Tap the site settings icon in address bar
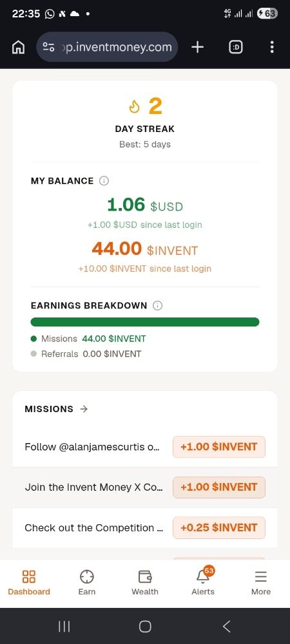The image size is (290, 644). coord(49,47)
